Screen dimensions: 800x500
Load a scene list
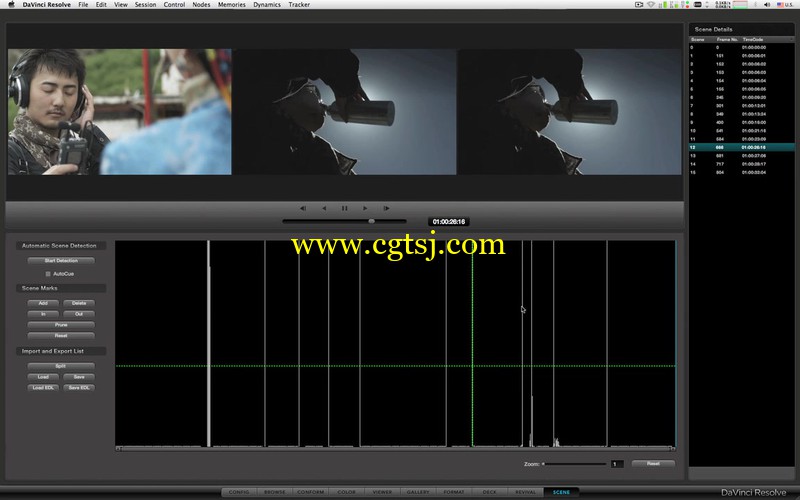[x=43, y=377]
